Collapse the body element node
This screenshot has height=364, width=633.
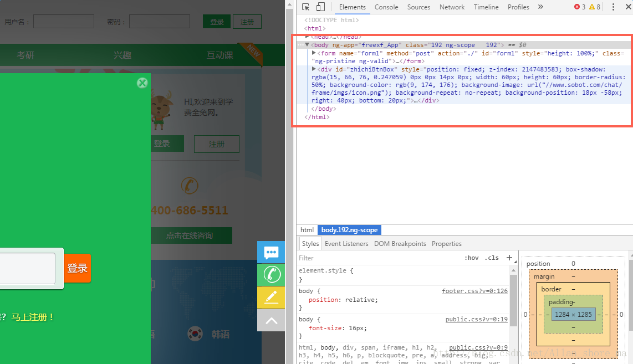pyautogui.click(x=307, y=45)
